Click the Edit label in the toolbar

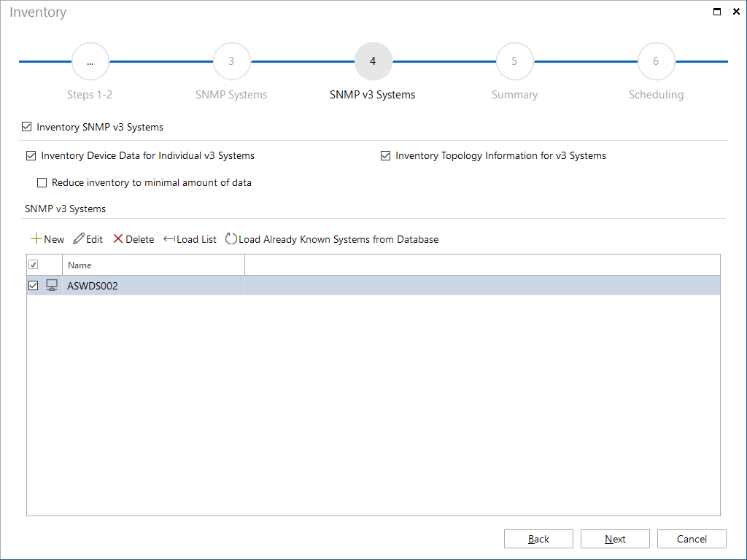pyautogui.click(x=94, y=239)
